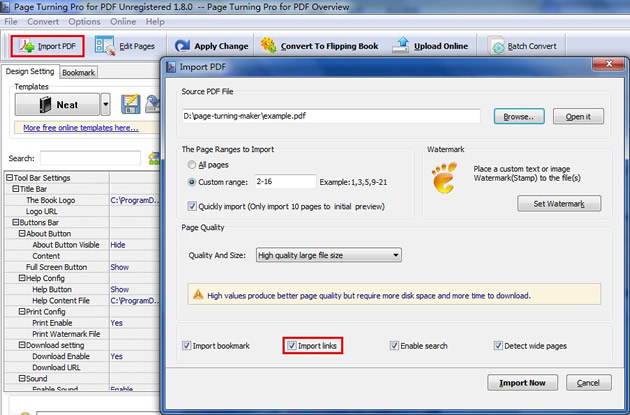Select Download Enable row

(x=82, y=356)
